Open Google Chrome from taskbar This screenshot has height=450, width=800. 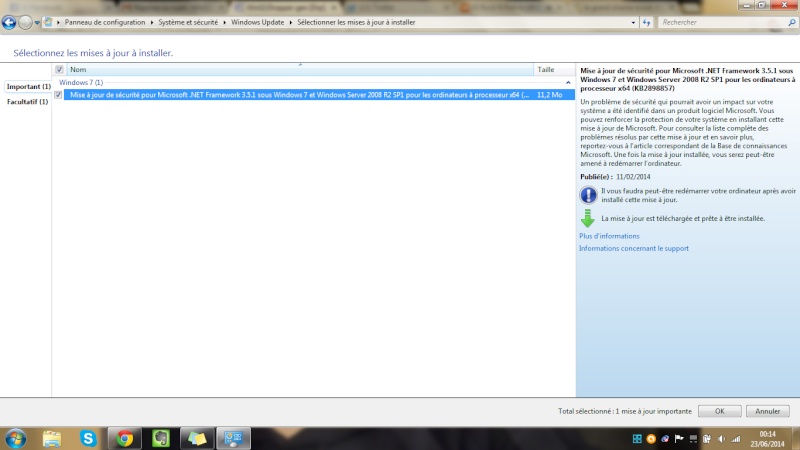[124, 439]
